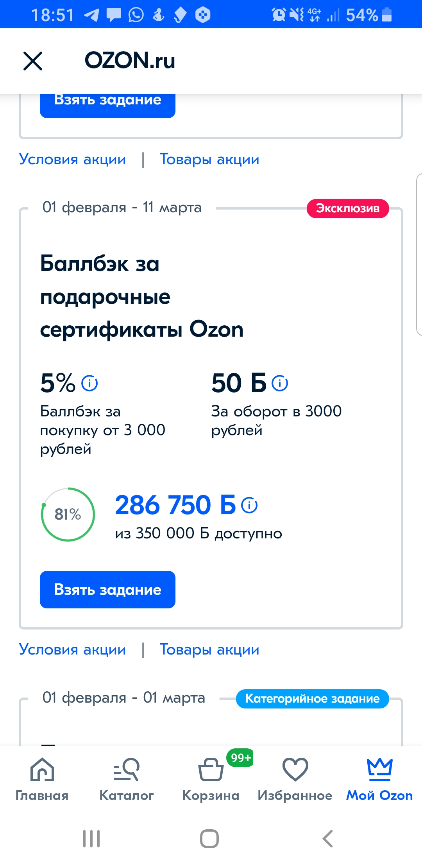The height and width of the screenshot is (868, 422).
Task: Open lower Товары акции link
Action: point(209,650)
